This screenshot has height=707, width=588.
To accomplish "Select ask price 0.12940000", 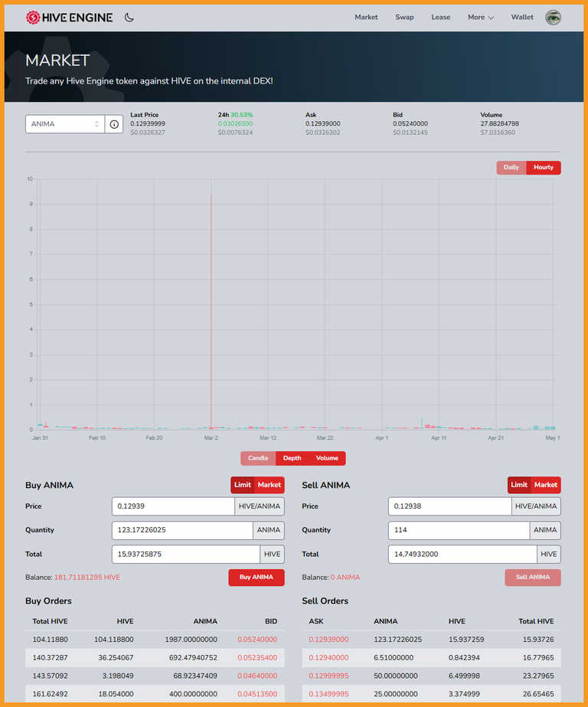I will click(328, 658).
